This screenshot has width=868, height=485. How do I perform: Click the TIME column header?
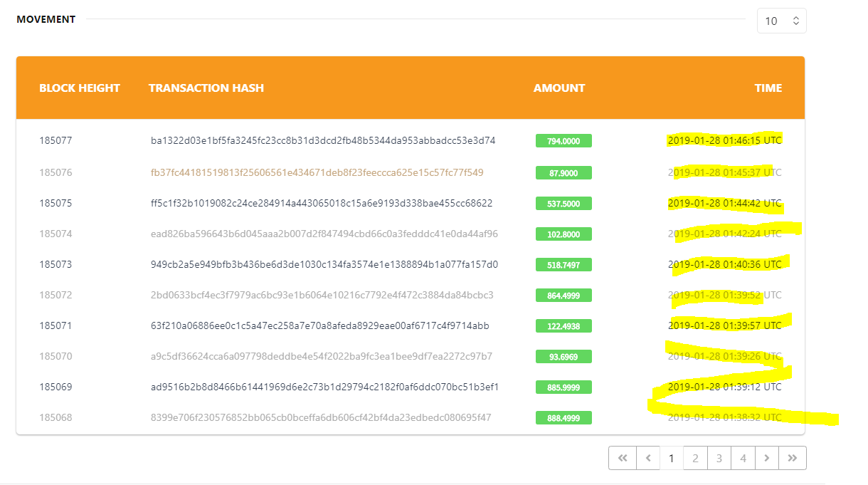768,88
